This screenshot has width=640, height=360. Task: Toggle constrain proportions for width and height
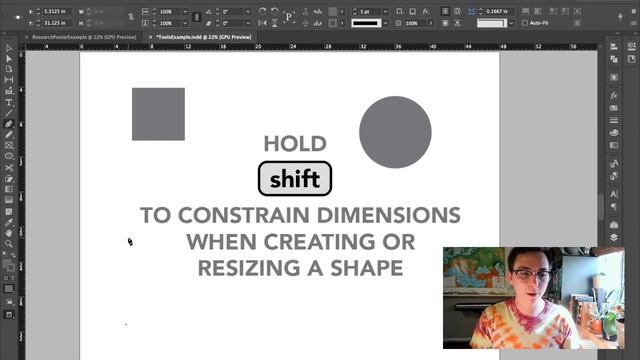point(131,17)
